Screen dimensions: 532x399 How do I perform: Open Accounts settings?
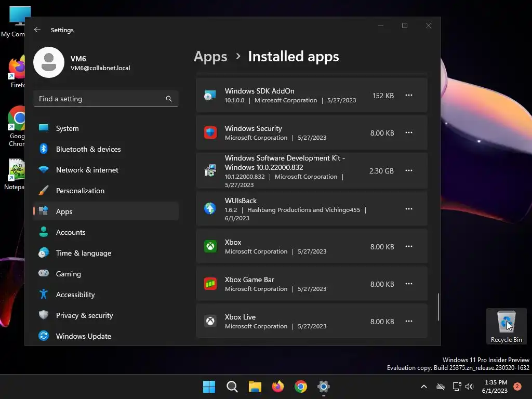point(106,232)
